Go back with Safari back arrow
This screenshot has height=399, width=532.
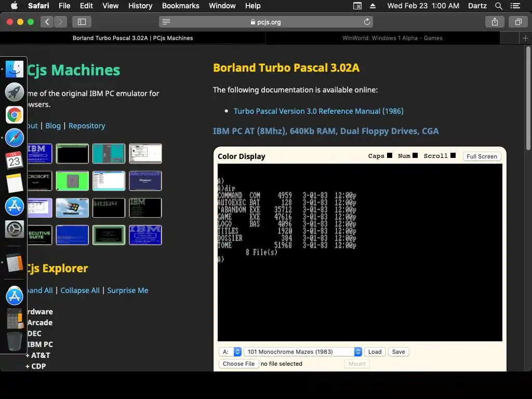(47, 22)
